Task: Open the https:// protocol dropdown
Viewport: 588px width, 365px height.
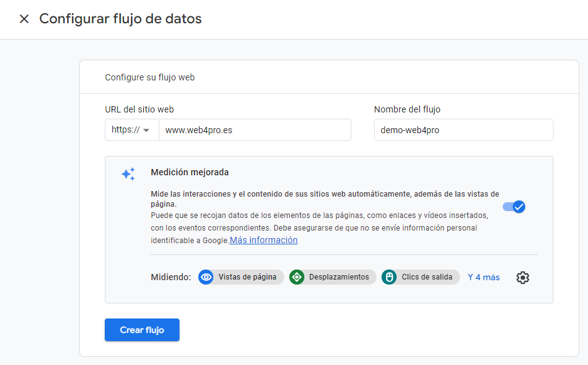Action: (x=132, y=129)
